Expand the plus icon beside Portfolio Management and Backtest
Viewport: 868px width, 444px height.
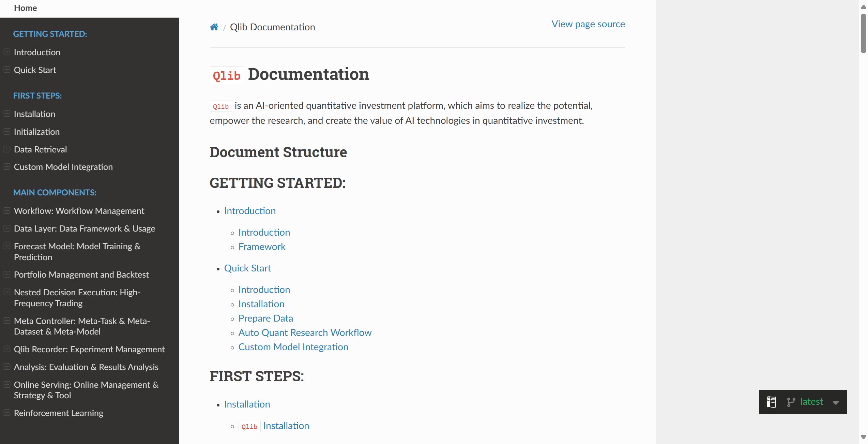7,274
